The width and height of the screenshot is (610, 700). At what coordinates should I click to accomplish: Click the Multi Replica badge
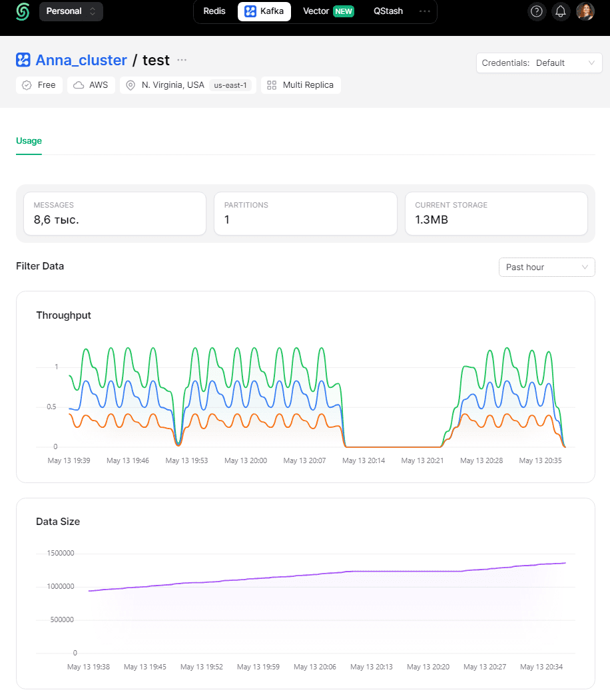coord(301,85)
